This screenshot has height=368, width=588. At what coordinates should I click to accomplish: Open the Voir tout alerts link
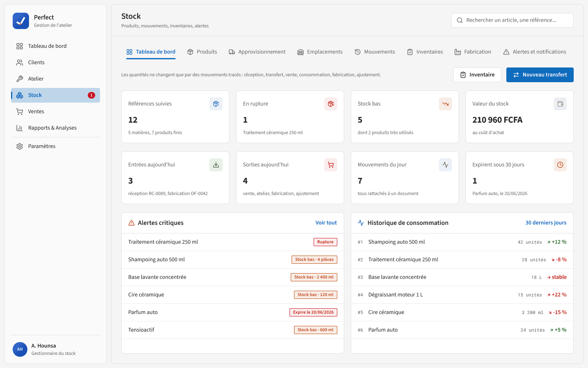pos(326,223)
